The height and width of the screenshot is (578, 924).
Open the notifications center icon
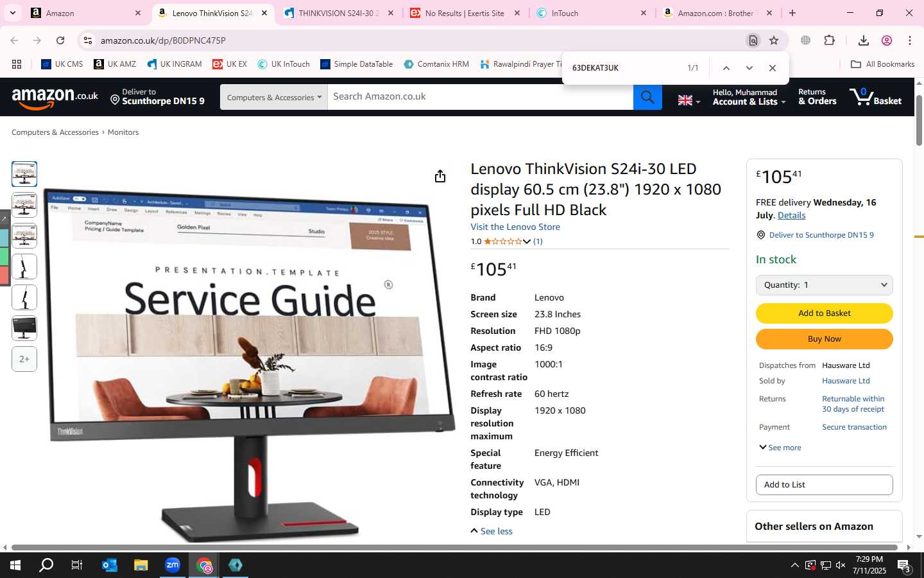[x=904, y=566]
